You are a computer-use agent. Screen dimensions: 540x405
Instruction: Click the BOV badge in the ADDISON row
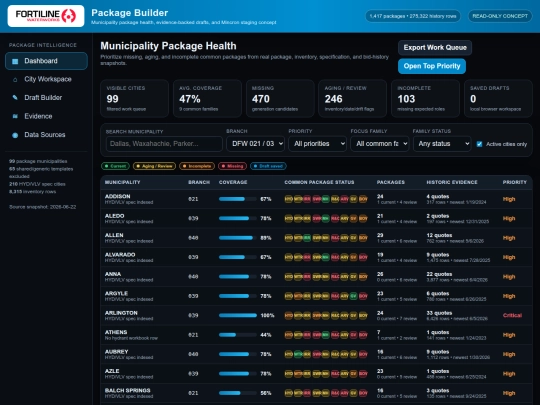[363, 199]
